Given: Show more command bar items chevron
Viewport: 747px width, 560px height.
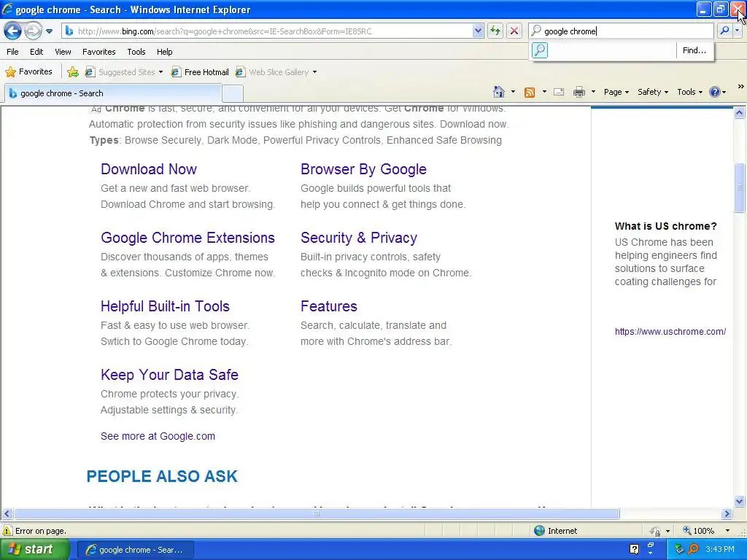Looking at the screenshot, I should (741, 87).
